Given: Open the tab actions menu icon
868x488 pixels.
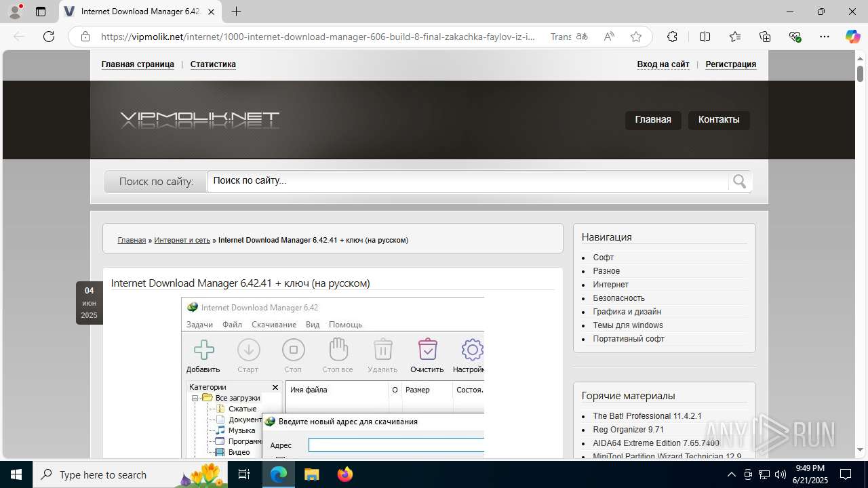Looking at the screenshot, I should click(x=41, y=12).
